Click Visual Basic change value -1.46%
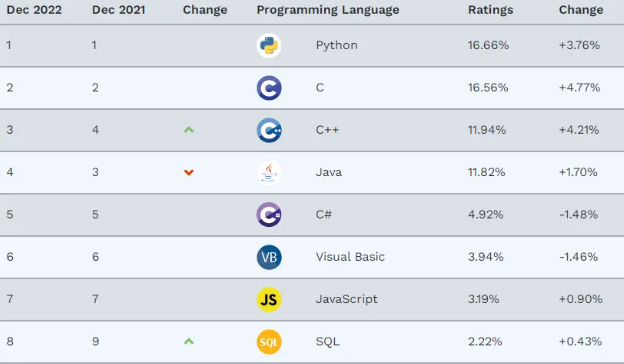 pos(578,257)
